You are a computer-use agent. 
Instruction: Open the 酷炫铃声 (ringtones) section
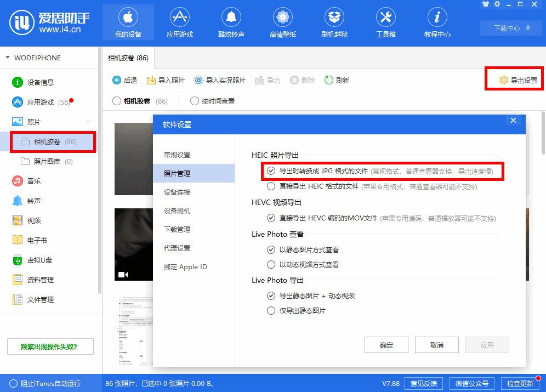[231, 22]
